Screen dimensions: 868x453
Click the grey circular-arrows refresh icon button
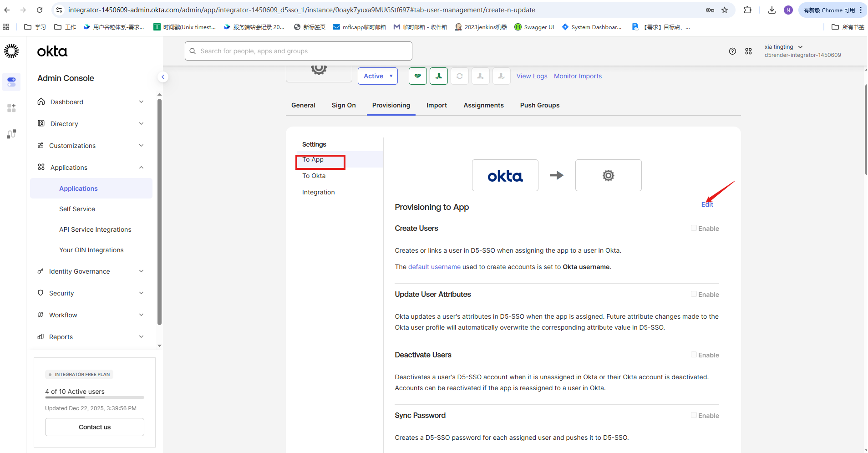[x=459, y=76]
